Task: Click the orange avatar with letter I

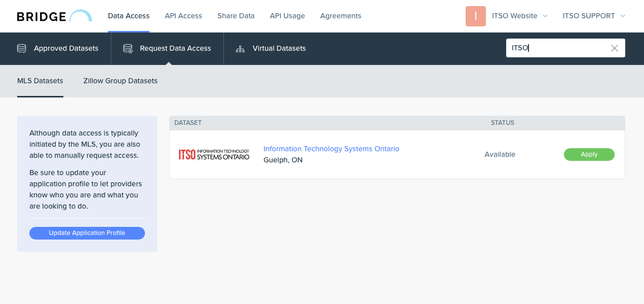Action: (x=475, y=16)
